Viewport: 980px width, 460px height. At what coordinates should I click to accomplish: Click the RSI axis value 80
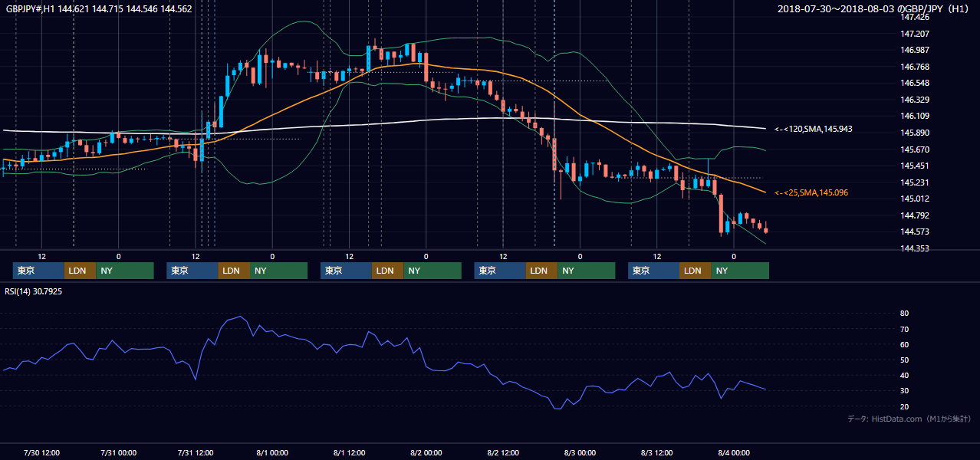(x=904, y=314)
